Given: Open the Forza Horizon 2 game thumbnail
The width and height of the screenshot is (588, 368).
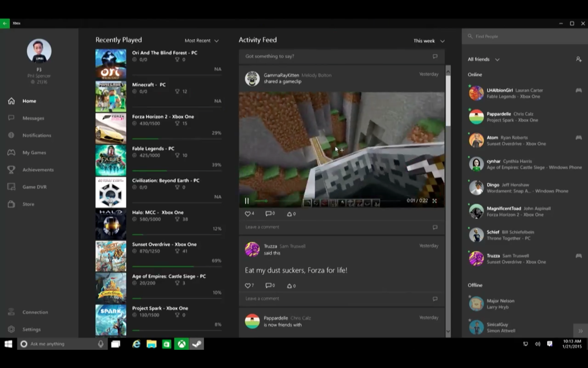Looking at the screenshot, I should [111, 128].
